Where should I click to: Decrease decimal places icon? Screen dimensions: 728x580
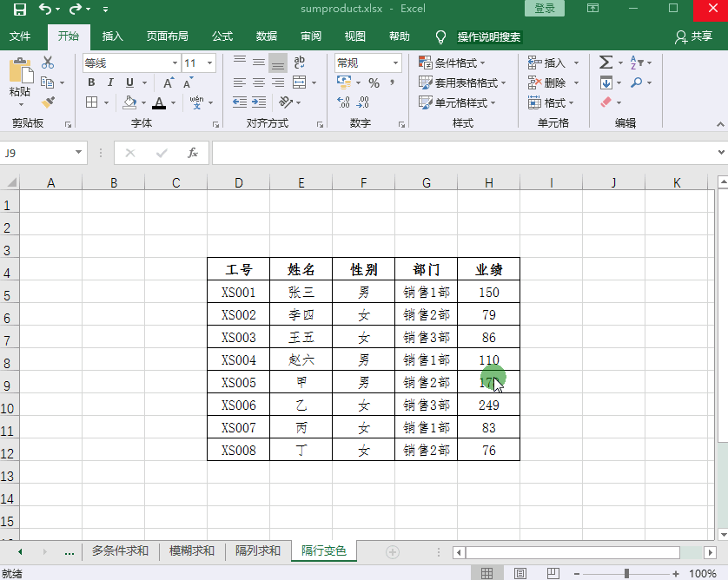pos(363,102)
